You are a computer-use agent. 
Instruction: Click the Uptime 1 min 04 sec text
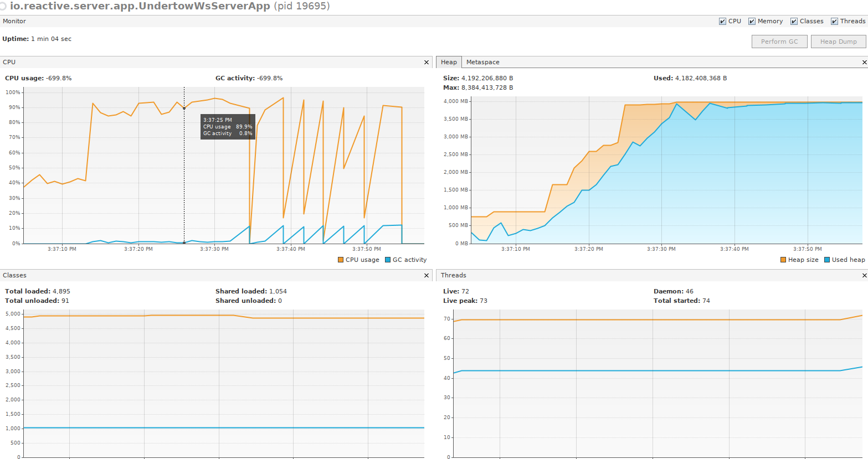coord(37,39)
